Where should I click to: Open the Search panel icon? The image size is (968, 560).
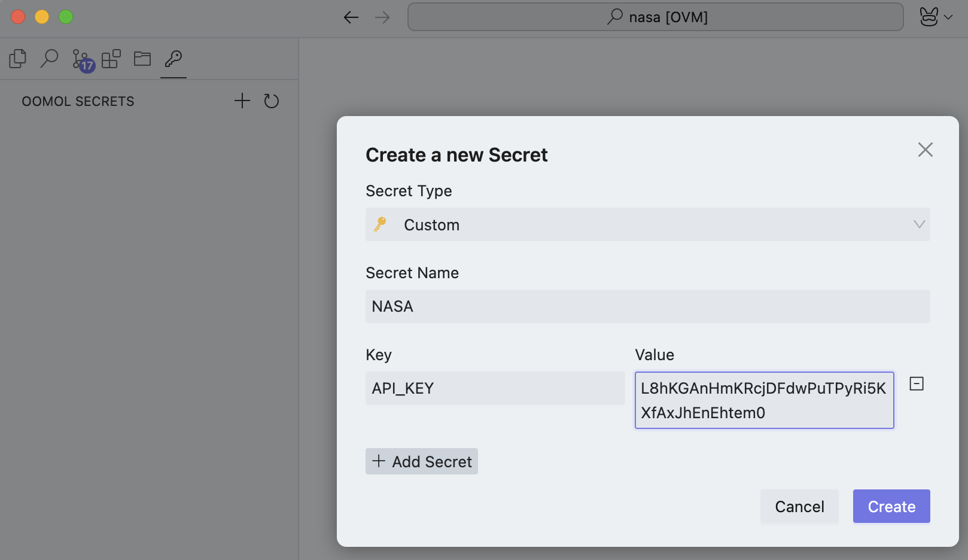pos(49,59)
